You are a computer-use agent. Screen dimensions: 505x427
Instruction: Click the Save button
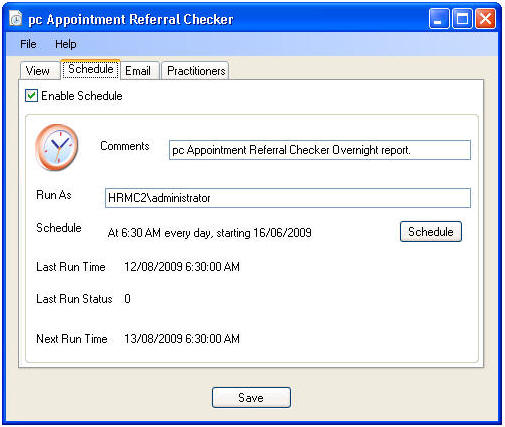pyautogui.click(x=251, y=398)
